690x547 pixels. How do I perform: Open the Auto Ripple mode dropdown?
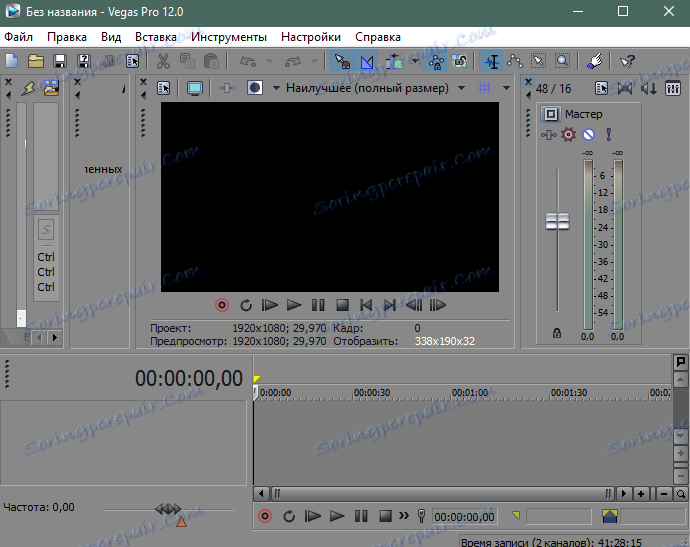[x=415, y=61]
